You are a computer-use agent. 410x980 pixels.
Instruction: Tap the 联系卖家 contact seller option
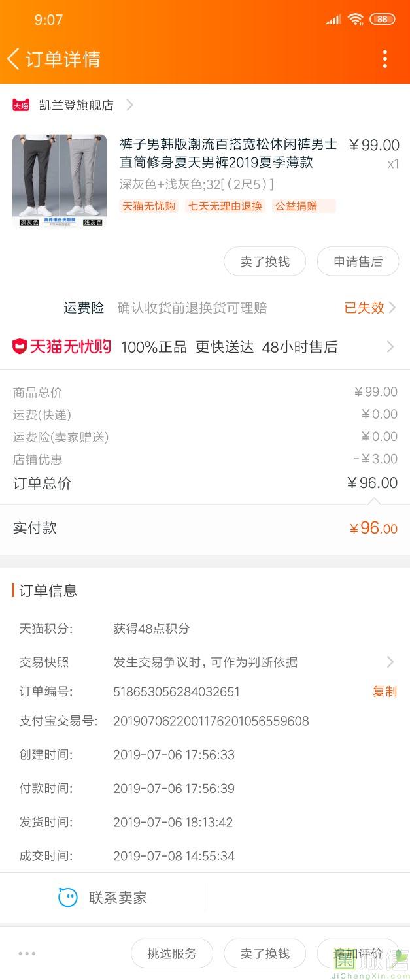click(x=118, y=898)
